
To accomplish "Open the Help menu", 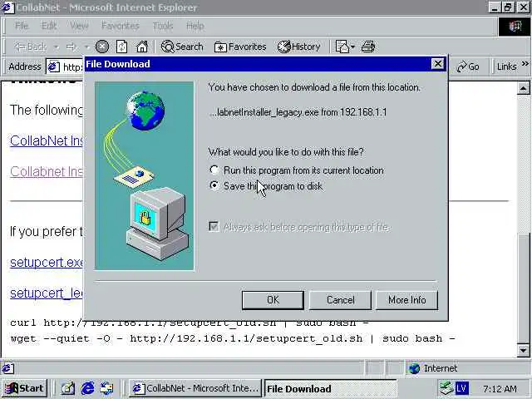I will (195, 26).
